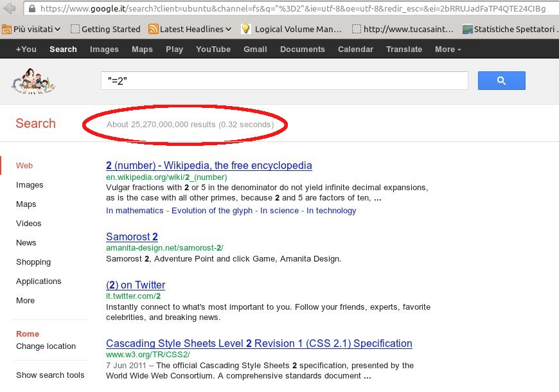
Task: Click the Change location link
Action: pyautogui.click(x=46, y=346)
